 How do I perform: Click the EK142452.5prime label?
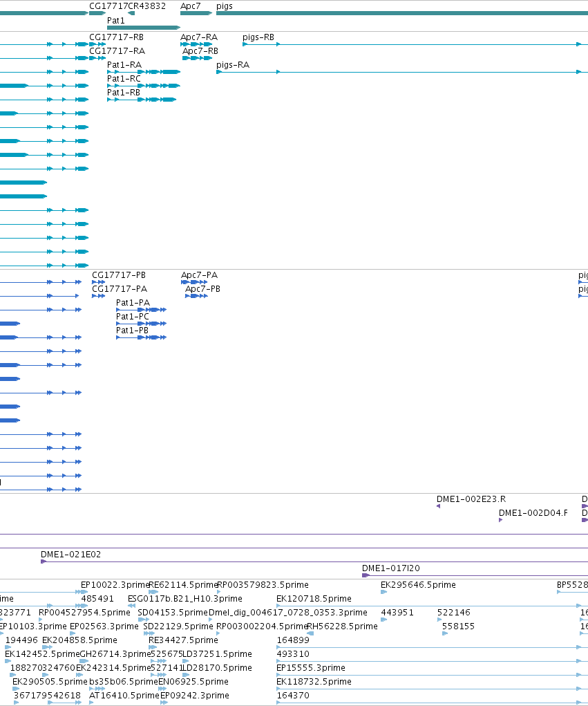click(42, 654)
